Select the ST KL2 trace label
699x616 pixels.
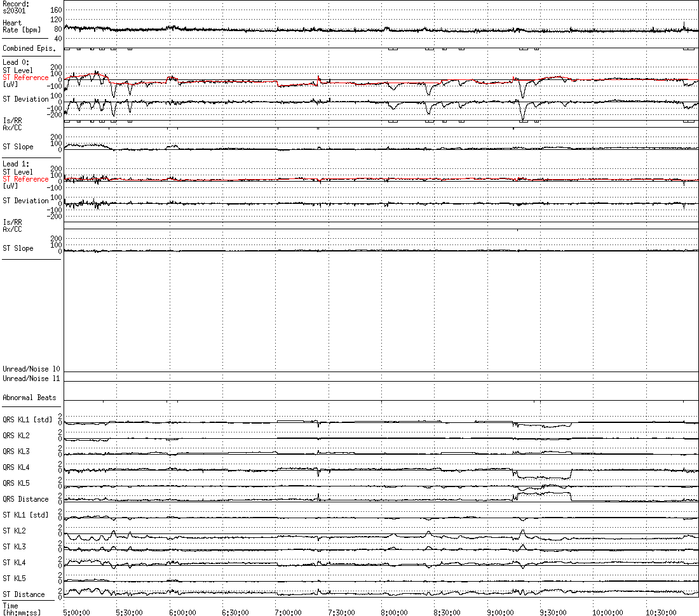pos(14,531)
